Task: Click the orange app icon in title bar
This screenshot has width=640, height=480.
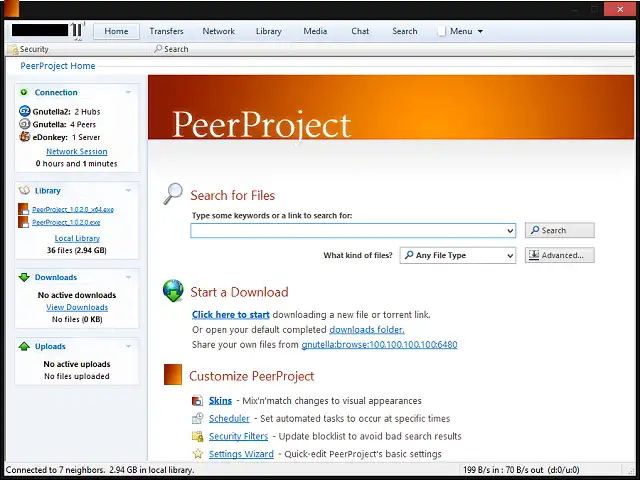Action: click(x=11, y=9)
